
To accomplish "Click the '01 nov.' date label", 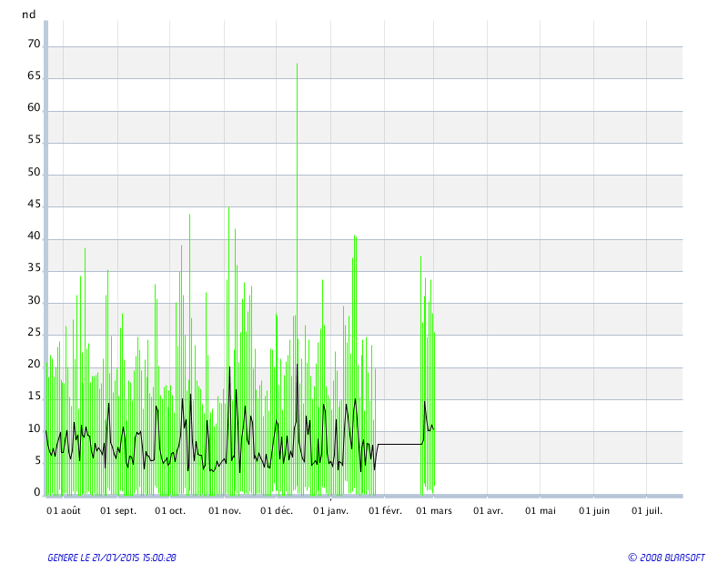I will click(225, 511).
